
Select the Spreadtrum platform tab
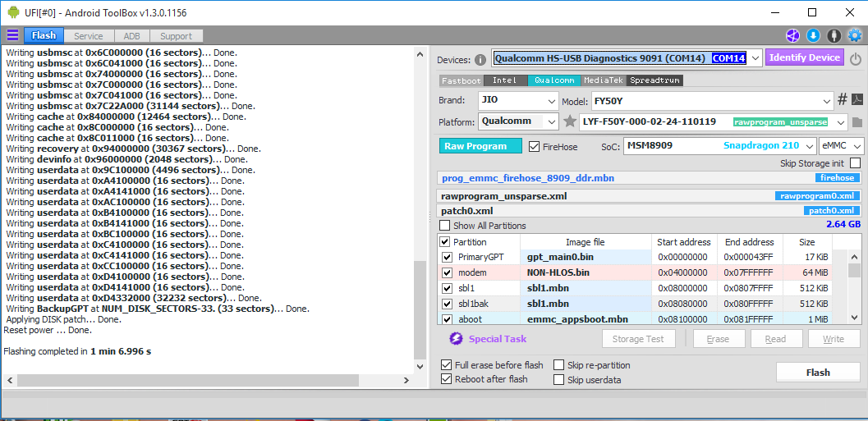(x=654, y=80)
